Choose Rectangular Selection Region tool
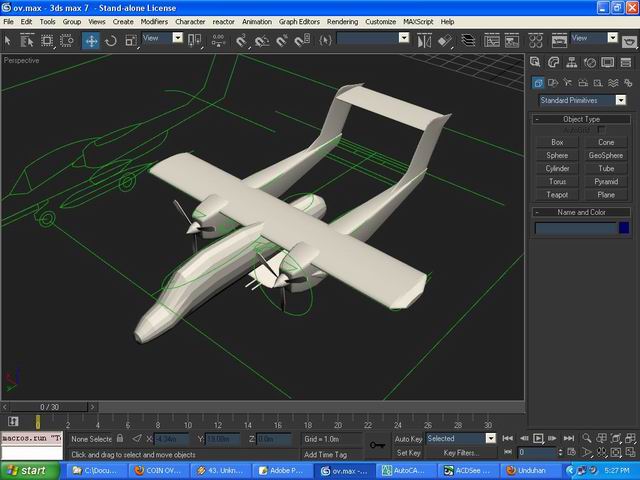The height and width of the screenshot is (480, 640). tap(47, 40)
